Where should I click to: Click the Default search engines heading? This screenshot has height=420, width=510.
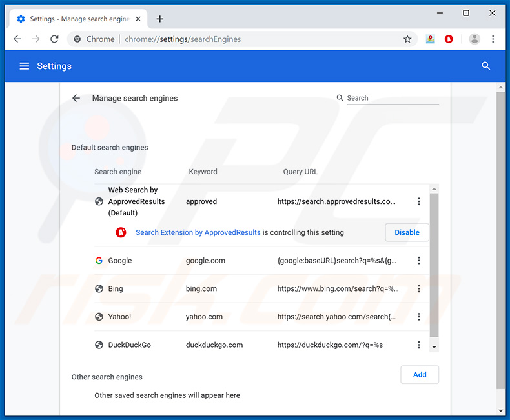click(110, 148)
